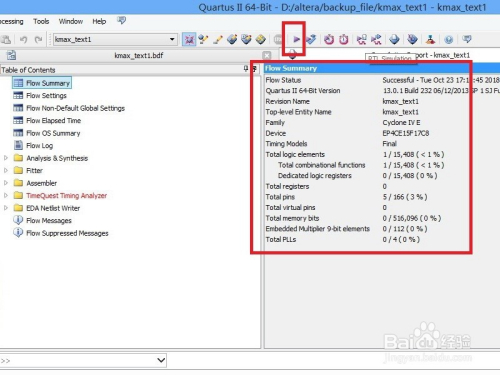Click the greyed Stop Processing toolbar icon
Screen dimensions: 500x375
pos(277,39)
